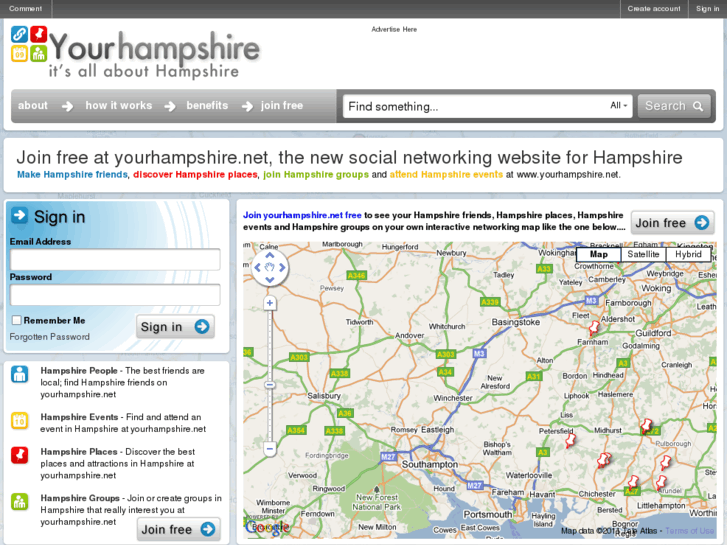The height and width of the screenshot is (545, 727).
Task: Click the magnifier icon on Search
Action: coord(698,107)
